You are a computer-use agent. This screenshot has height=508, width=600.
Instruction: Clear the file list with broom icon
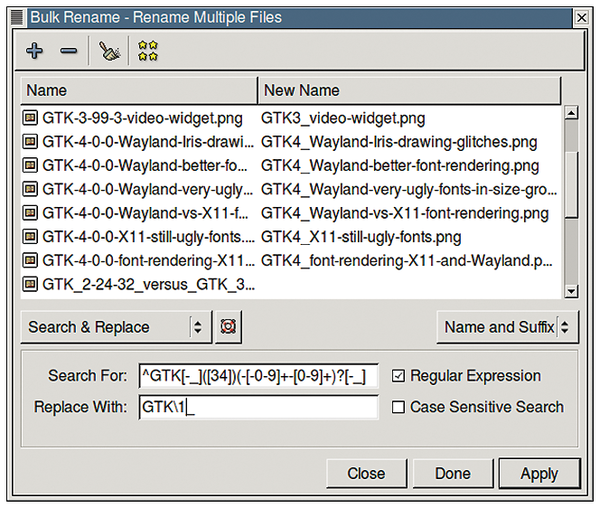tap(109, 51)
